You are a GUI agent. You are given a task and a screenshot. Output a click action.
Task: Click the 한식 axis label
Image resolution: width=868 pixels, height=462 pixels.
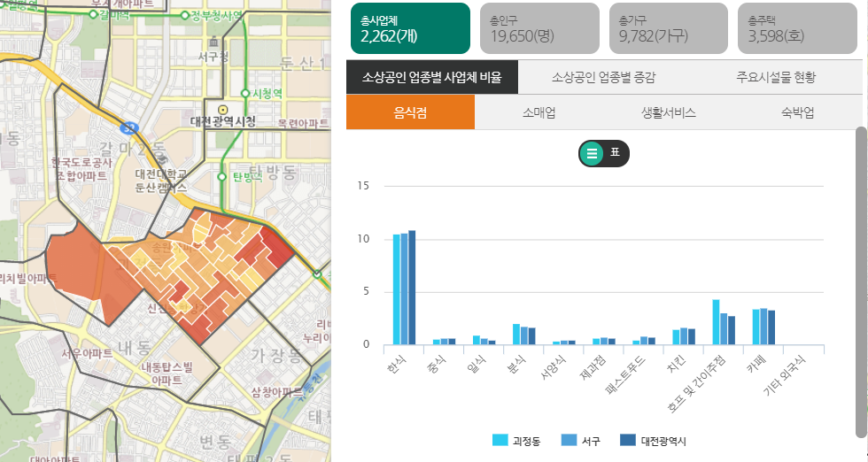point(397,365)
